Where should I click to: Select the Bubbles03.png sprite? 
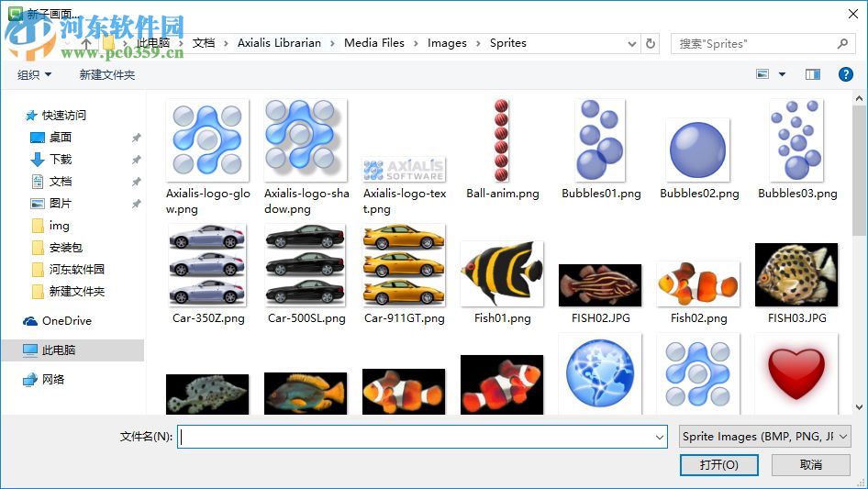[x=796, y=140]
